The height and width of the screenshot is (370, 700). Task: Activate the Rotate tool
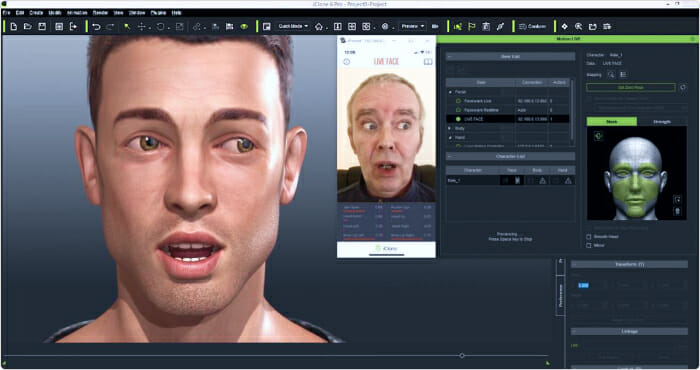click(160, 27)
